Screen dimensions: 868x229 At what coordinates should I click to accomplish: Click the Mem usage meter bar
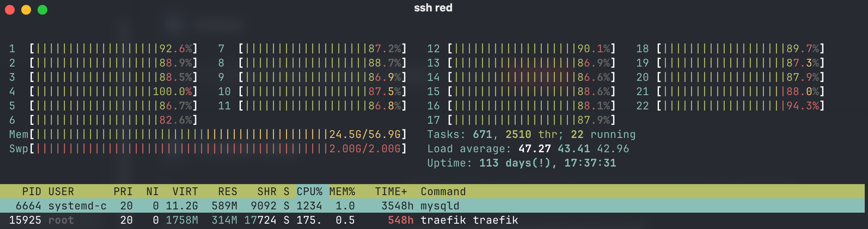click(208, 134)
